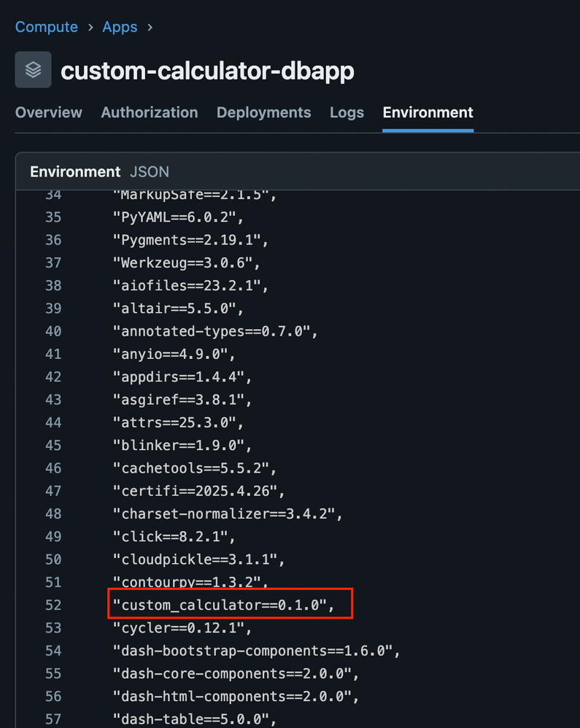Viewport: 580px width, 728px height.
Task: View the Logs tab
Action: 347,112
